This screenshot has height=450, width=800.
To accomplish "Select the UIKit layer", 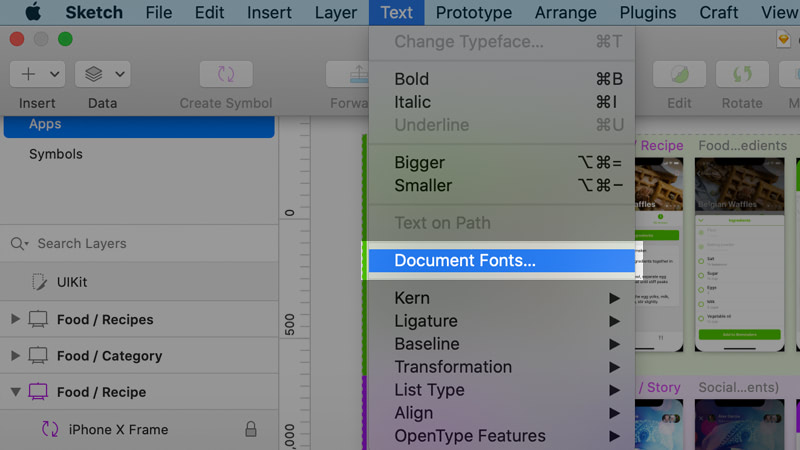I will [x=139, y=282].
